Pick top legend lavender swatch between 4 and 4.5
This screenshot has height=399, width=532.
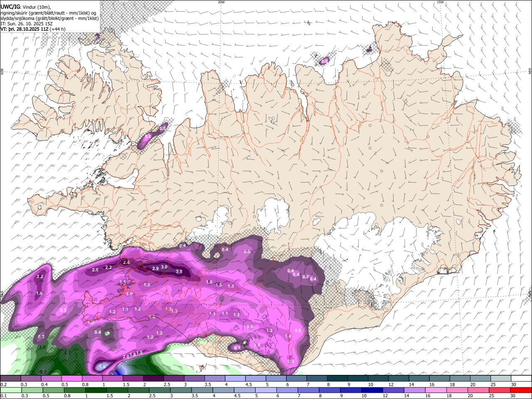coord(234,378)
